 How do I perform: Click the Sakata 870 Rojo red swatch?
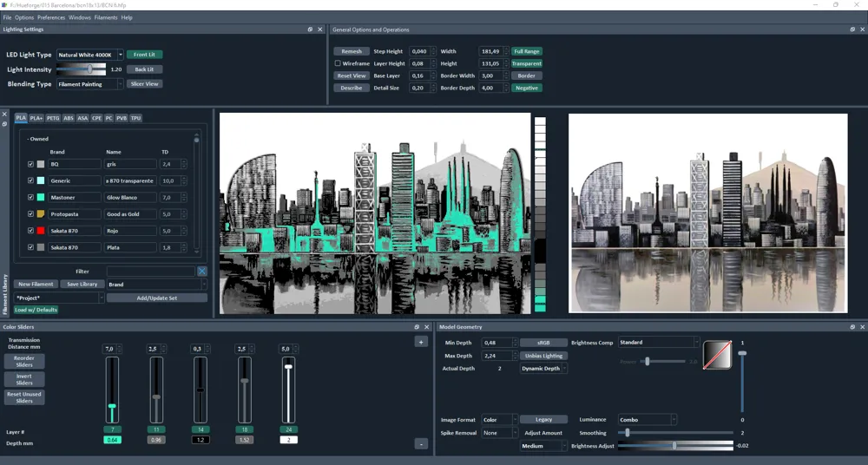41,230
